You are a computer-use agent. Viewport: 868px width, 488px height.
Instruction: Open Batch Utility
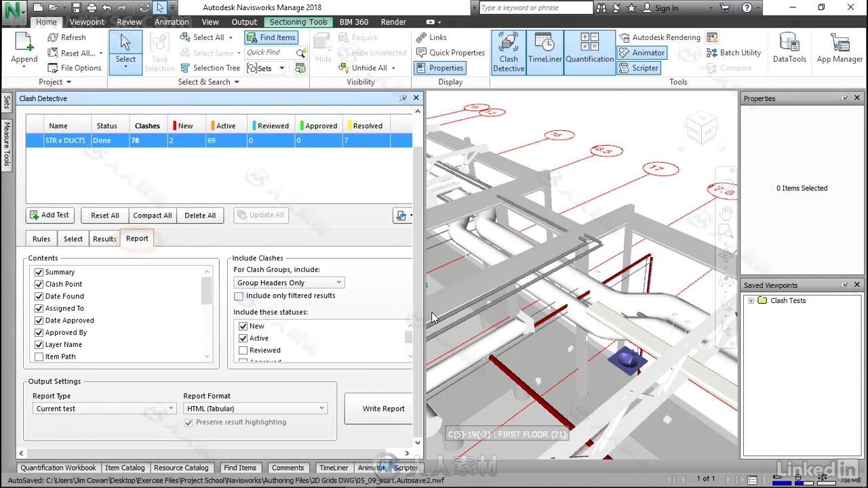pos(734,53)
